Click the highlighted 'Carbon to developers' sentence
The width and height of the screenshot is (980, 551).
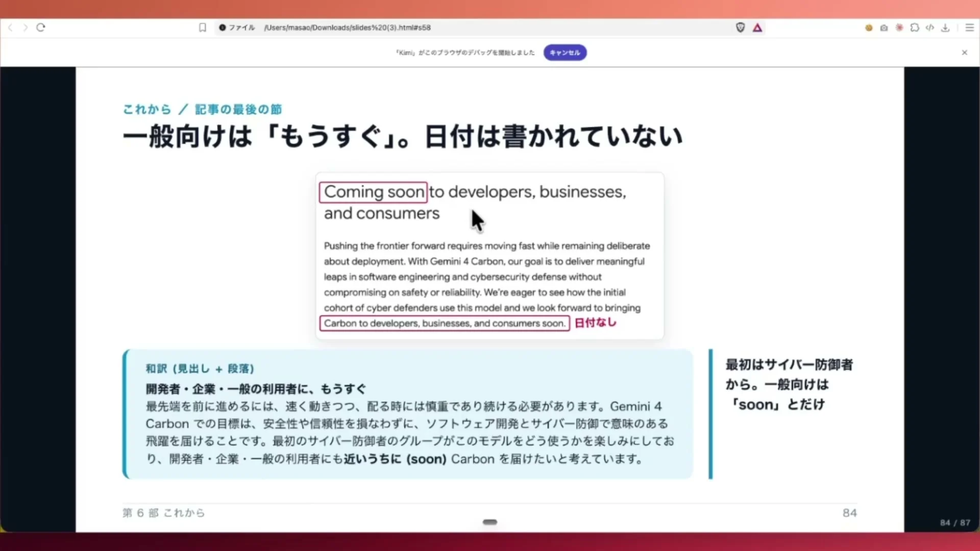(445, 323)
